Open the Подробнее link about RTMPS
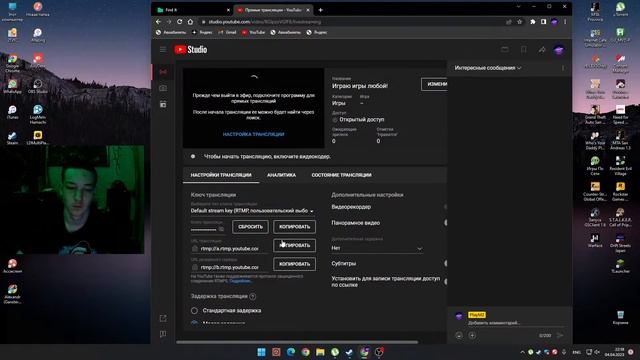The height and width of the screenshot is (360, 640). pos(240,281)
